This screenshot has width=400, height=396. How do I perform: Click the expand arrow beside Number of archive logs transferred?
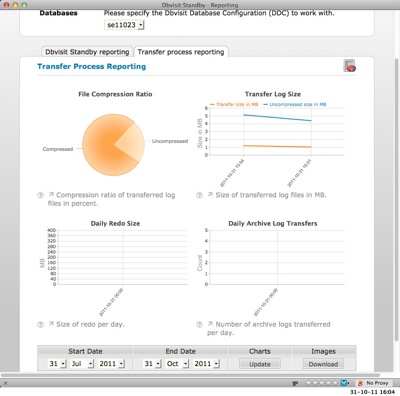(x=210, y=324)
